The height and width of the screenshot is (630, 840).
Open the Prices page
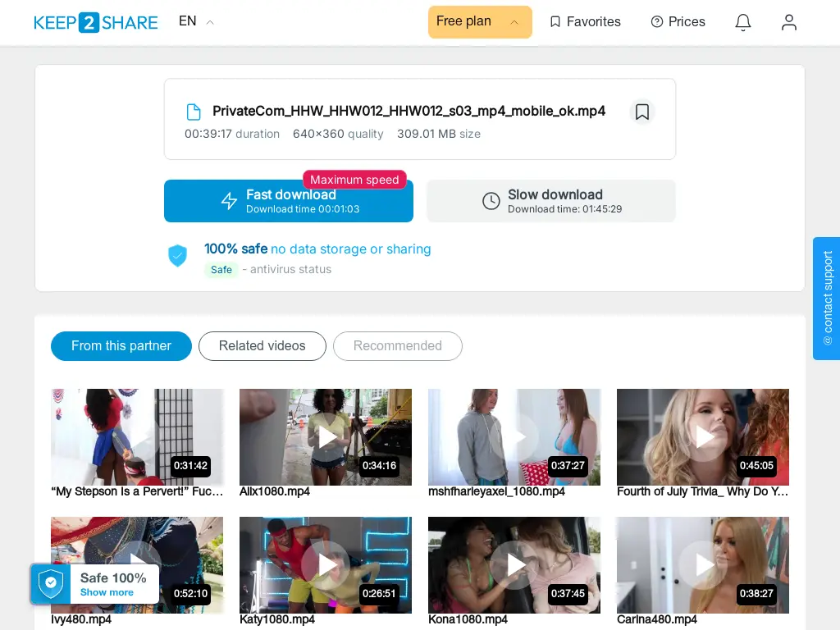coord(678,22)
